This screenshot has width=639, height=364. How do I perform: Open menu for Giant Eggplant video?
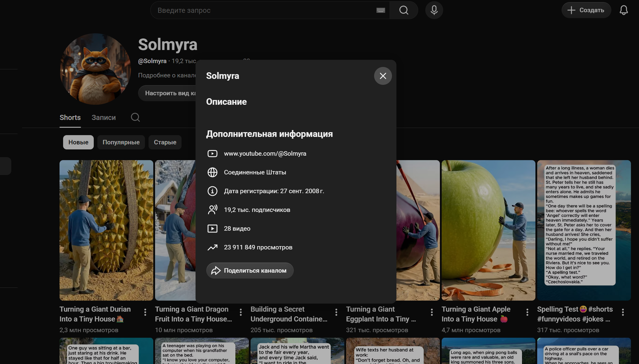432,312
